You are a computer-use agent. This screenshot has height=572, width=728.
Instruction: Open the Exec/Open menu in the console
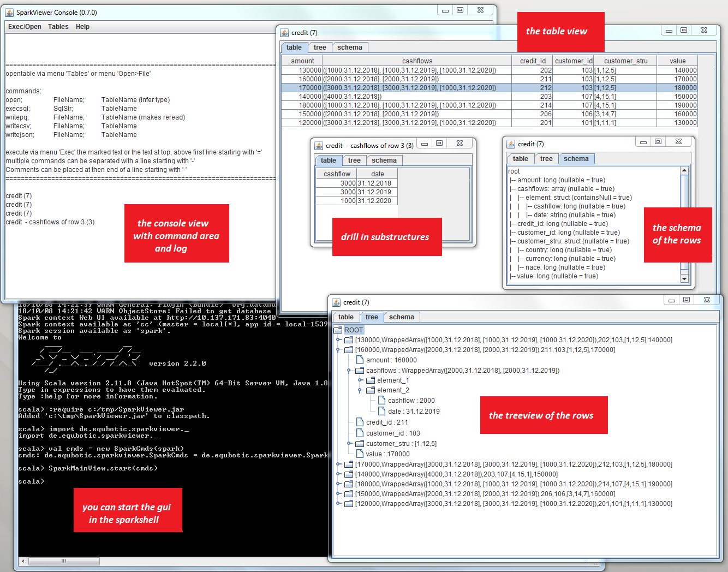25,27
